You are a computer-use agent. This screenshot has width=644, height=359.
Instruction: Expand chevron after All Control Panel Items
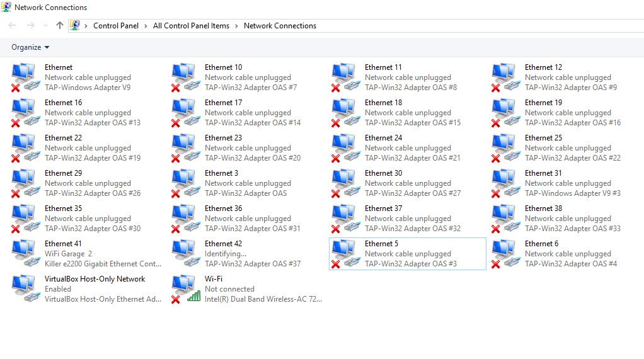(x=236, y=26)
